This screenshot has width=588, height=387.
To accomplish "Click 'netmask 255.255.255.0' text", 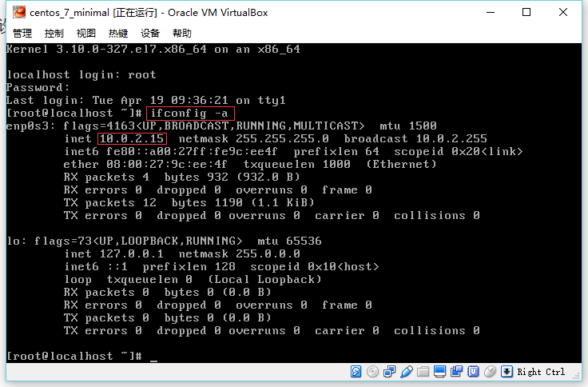I will tap(254, 138).
